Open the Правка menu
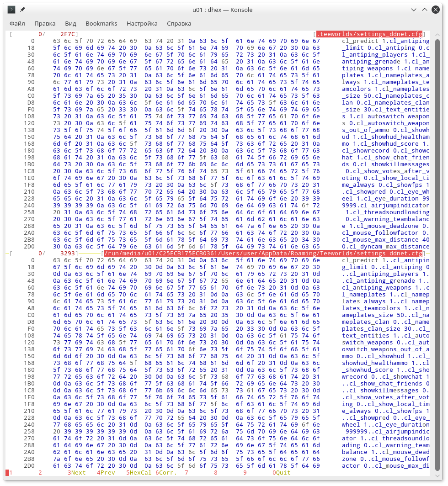448x486 pixels. (45, 24)
